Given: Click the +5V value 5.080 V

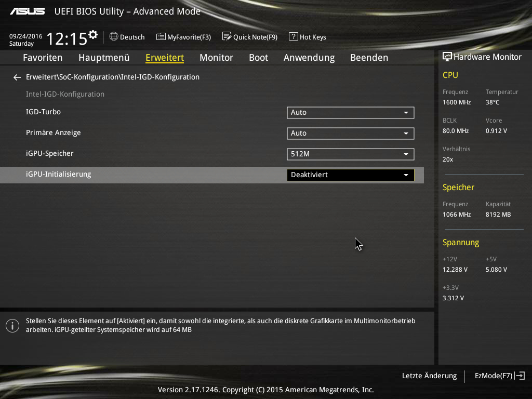Looking at the screenshot, I should (496, 270).
